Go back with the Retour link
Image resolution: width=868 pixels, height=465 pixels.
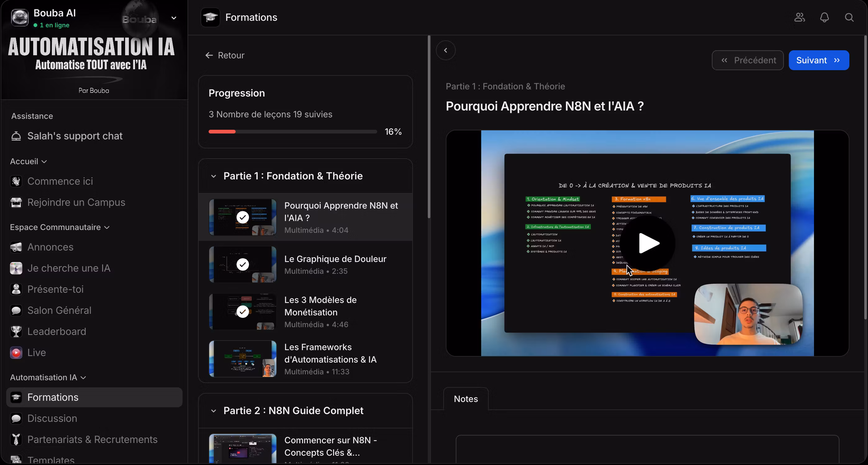pyautogui.click(x=225, y=55)
